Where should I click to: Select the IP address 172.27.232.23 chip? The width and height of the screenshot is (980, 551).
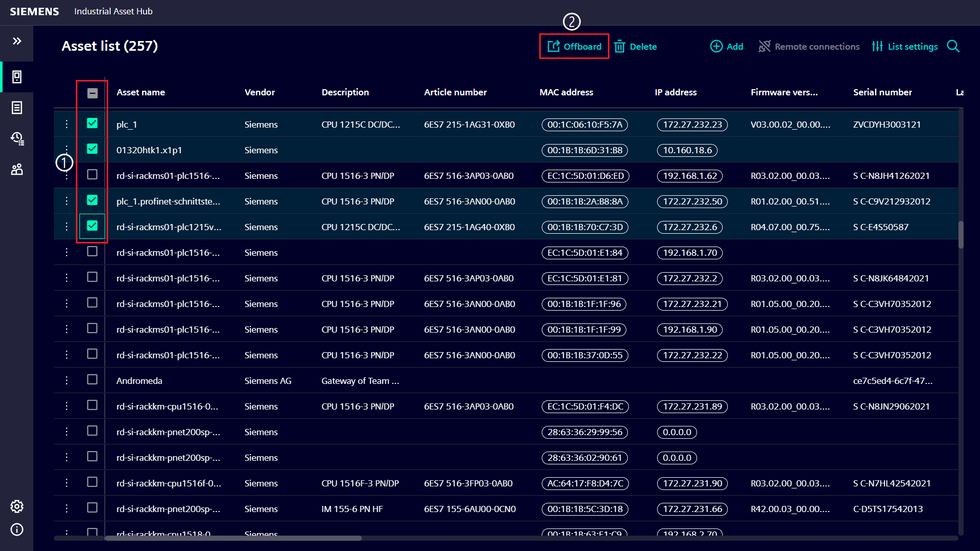pos(692,125)
